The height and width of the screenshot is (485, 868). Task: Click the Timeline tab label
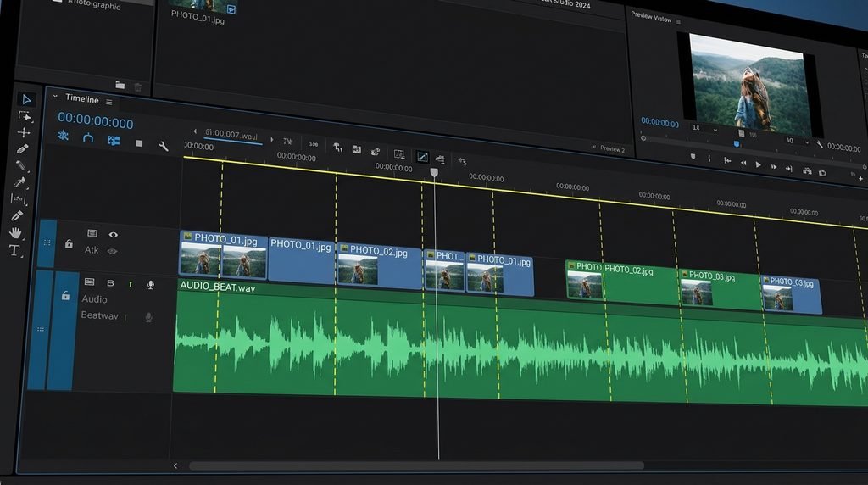tap(82, 98)
